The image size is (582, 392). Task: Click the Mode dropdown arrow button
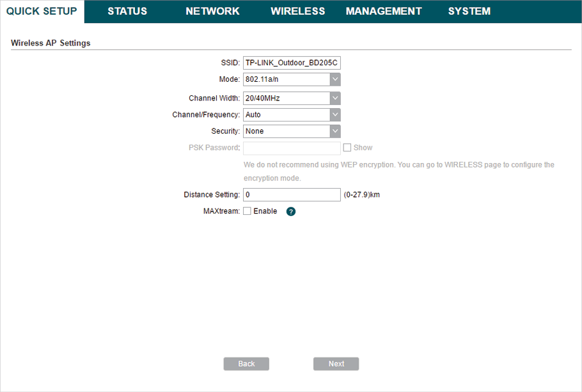click(x=335, y=79)
